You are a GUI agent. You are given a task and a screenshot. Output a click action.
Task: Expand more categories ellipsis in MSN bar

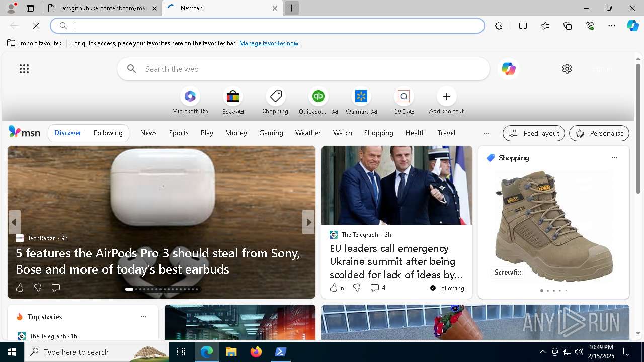coord(486,133)
